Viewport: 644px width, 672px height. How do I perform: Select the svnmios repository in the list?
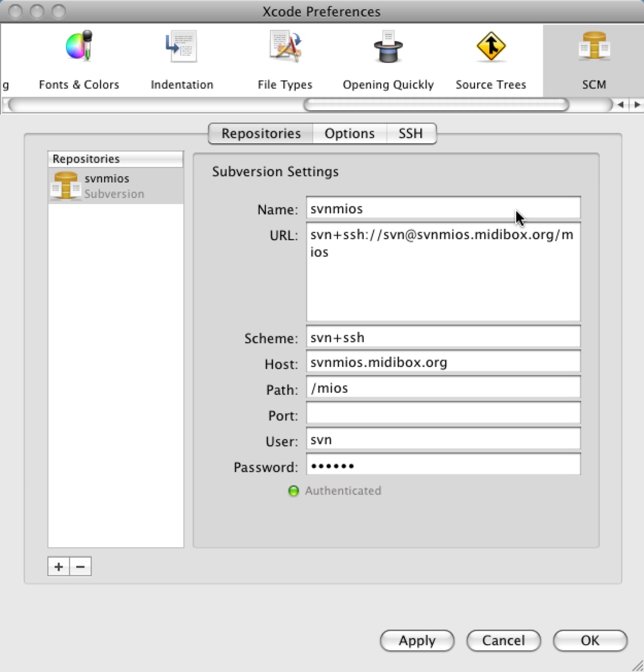pyautogui.click(x=115, y=186)
